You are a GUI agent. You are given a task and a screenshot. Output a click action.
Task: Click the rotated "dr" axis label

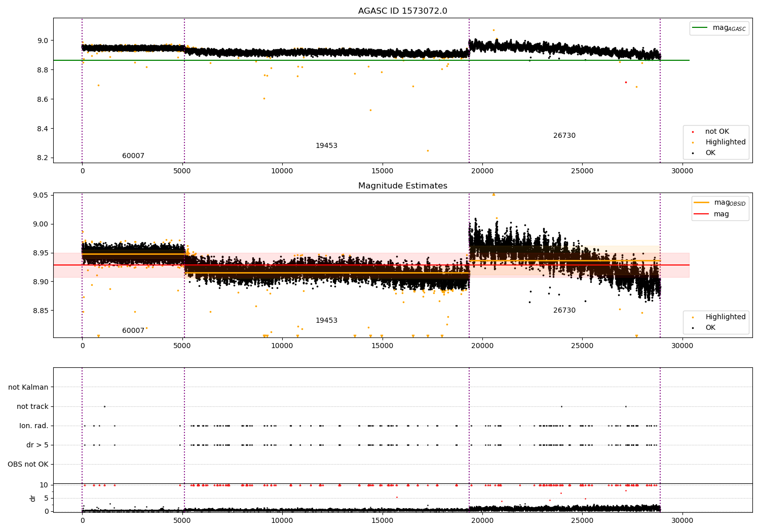tap(33, 499)
